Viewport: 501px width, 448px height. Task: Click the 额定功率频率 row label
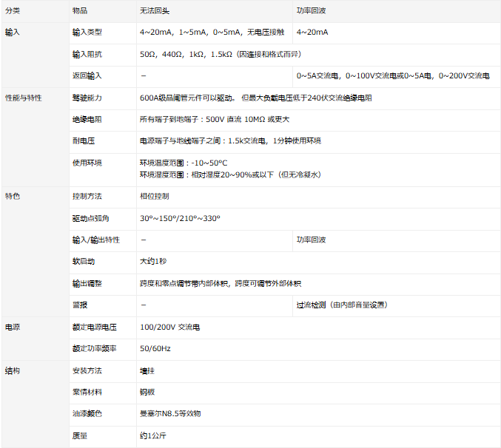point(95,348)
